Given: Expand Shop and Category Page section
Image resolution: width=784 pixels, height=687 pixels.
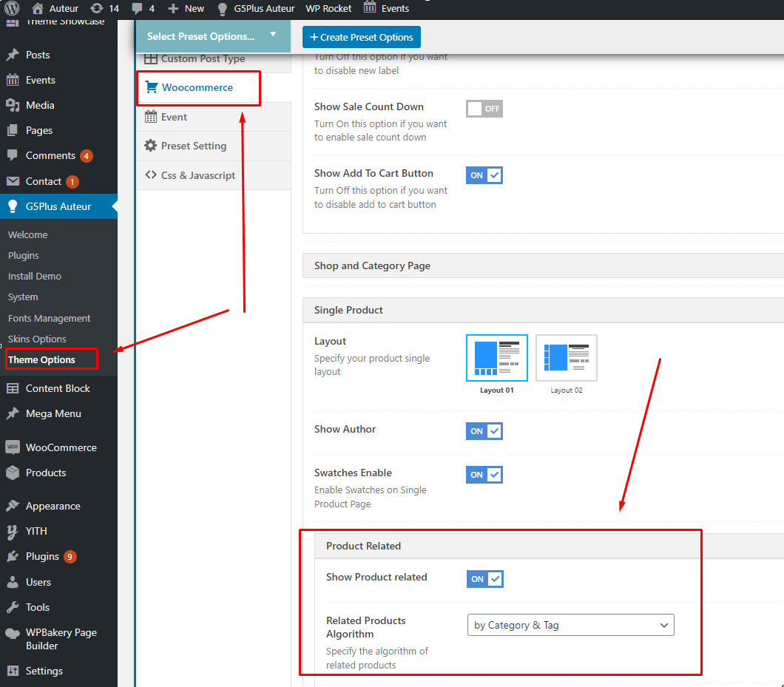Looking at the screenshot, I should (x=543, y=265).
